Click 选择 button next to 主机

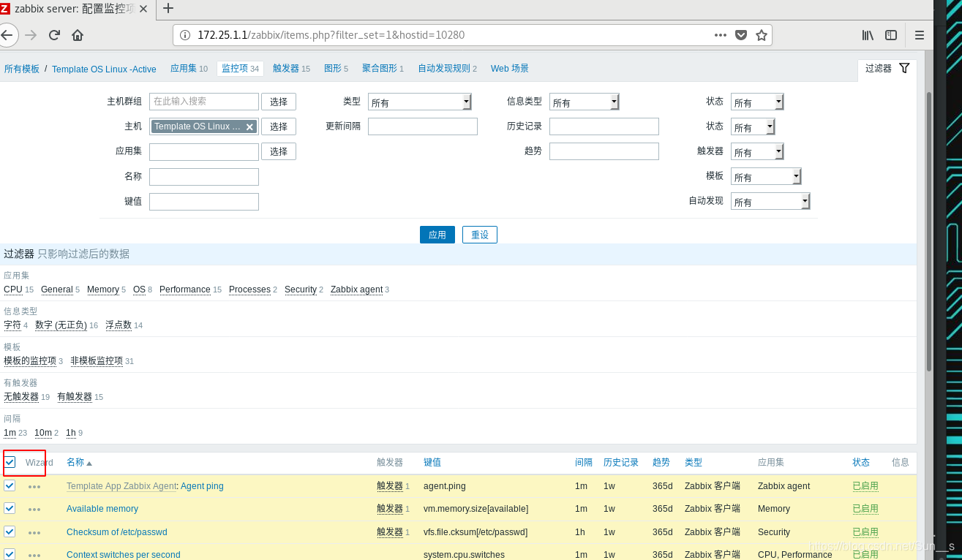pos(279,126)
